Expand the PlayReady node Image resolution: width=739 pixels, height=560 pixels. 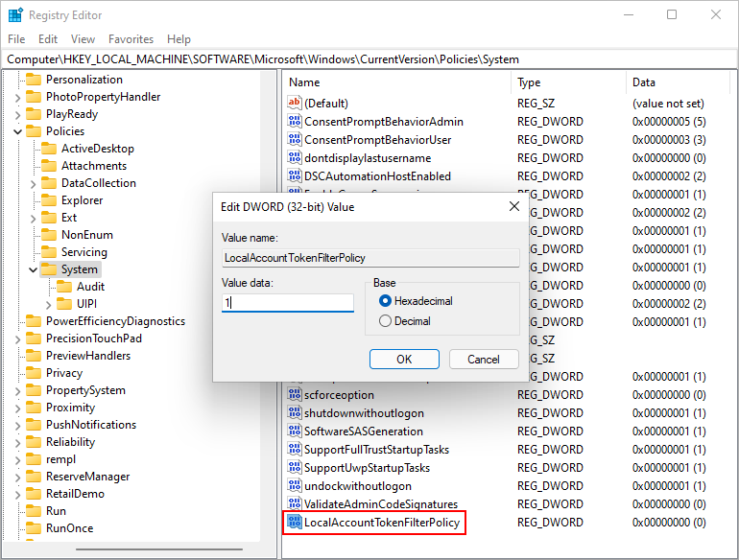18,114
